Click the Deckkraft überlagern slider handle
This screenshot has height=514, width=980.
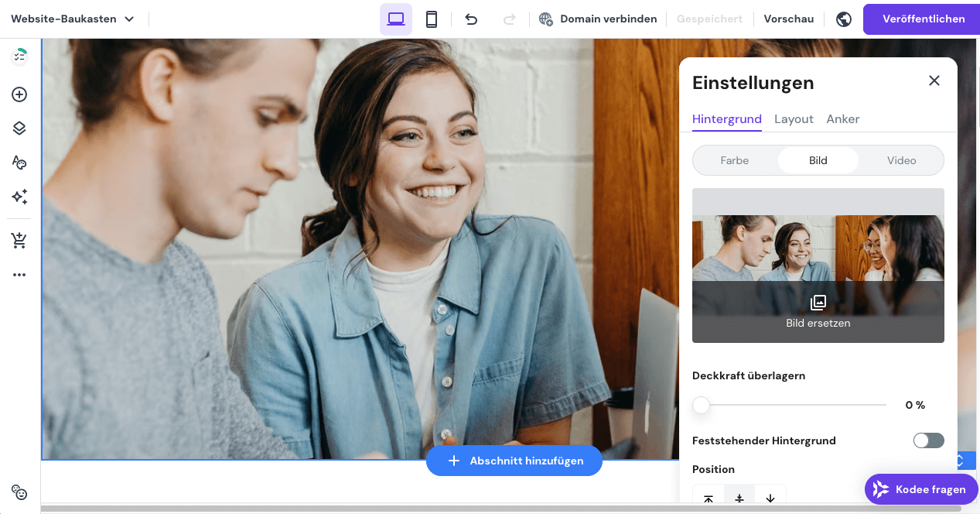[701, 405]
